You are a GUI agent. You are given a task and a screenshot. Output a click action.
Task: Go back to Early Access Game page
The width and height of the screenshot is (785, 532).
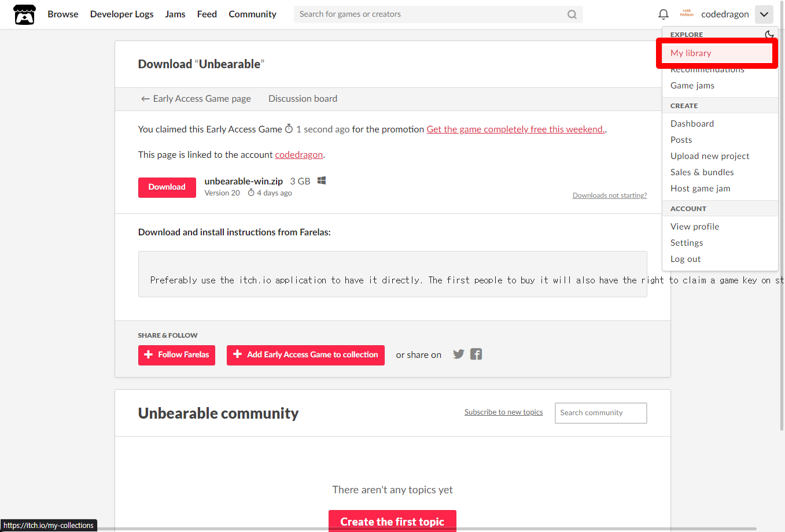point(196,99)
